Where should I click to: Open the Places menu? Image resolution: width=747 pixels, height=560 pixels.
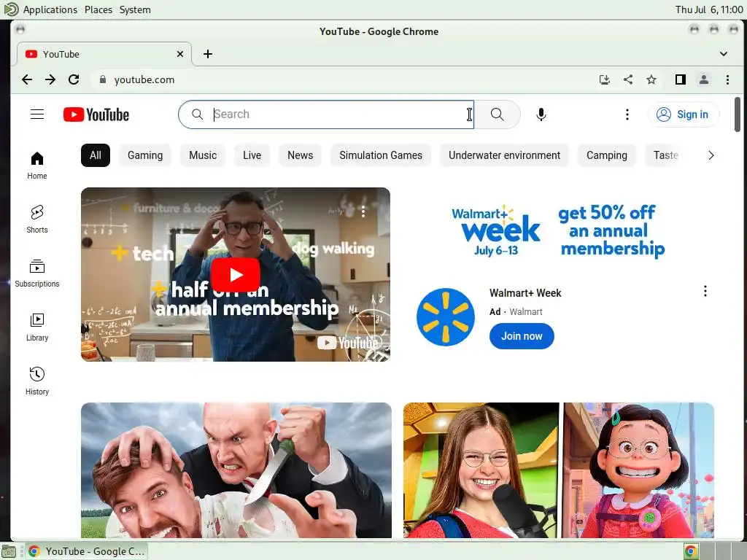coord(98,9)
